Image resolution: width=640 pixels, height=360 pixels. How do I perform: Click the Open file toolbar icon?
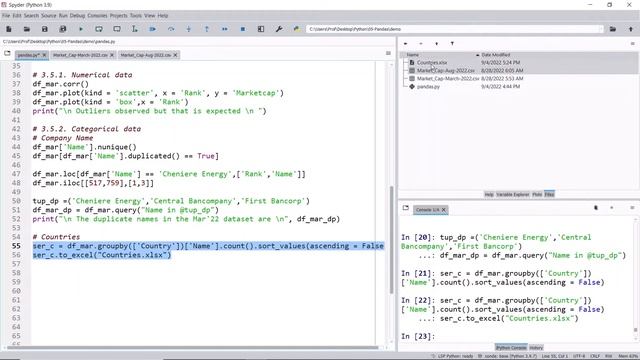27,29
